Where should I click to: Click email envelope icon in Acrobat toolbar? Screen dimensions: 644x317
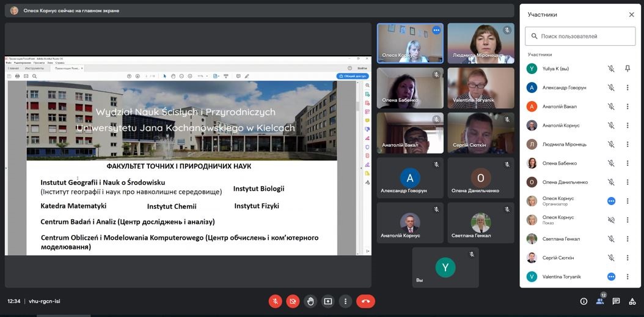(x=26, y=76)
